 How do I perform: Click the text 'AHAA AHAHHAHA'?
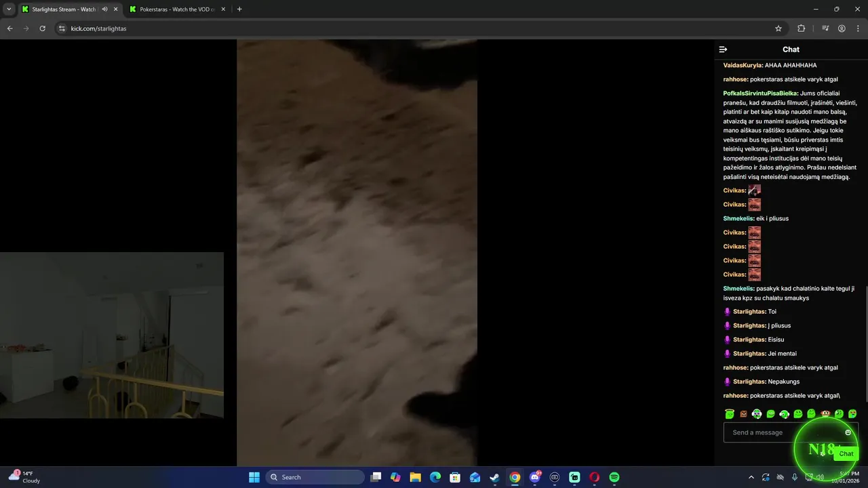(791, 65)
